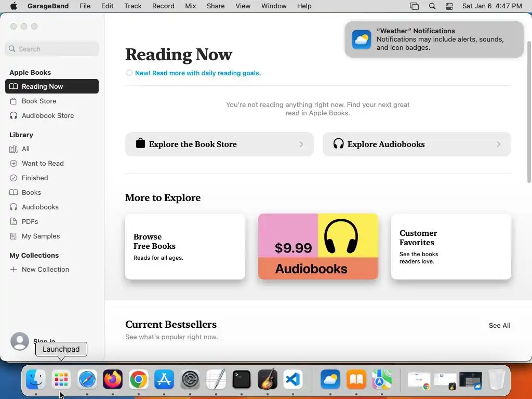Image resolution: width=532 pixels, height=399 pixels.
Task: Open the Weather app in Dock
Action: click(x=330, y=379)
